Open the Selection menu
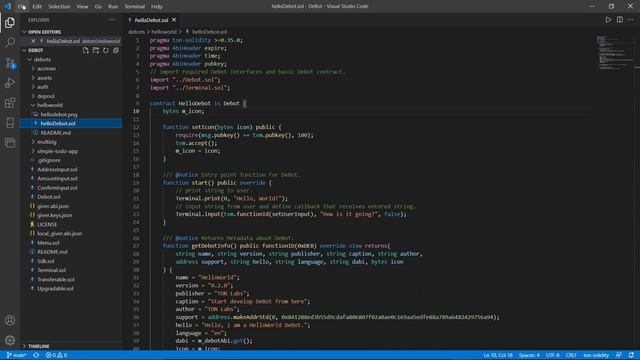The width and height of the screenshot is (640, 360). 59,6
